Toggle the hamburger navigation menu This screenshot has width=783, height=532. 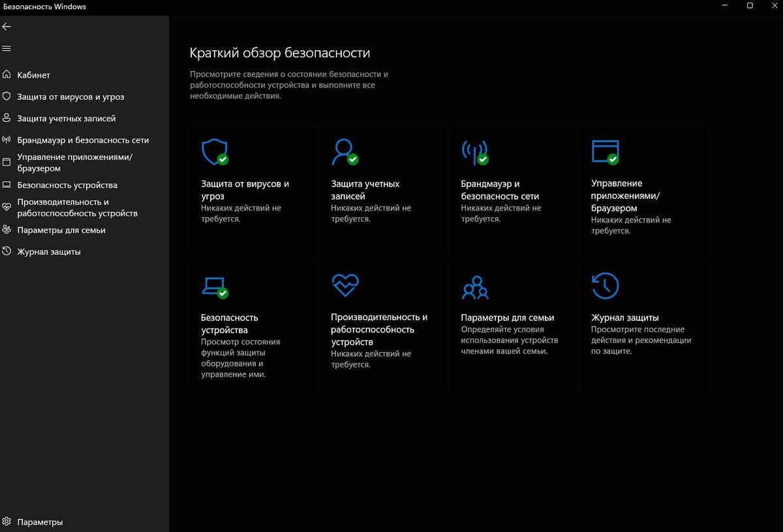point(7,48)
